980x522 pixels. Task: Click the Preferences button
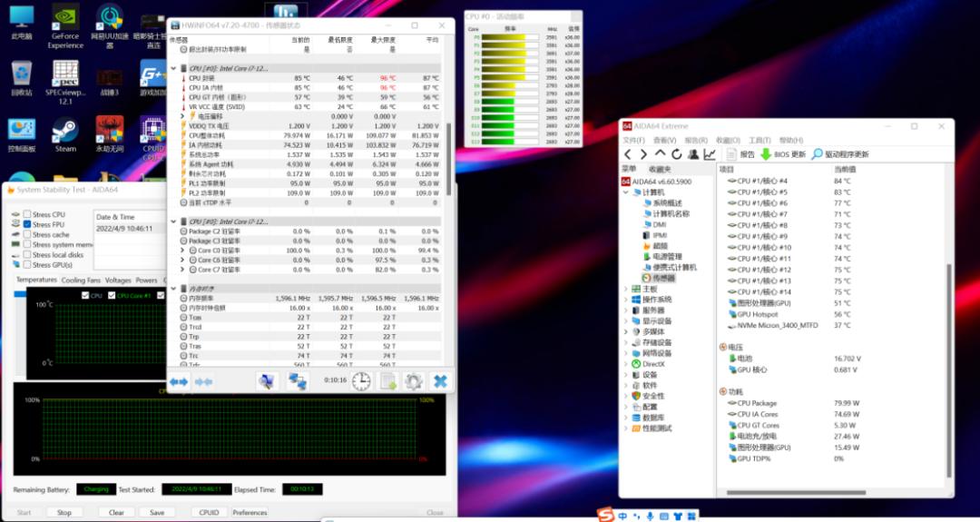point(250,512)
